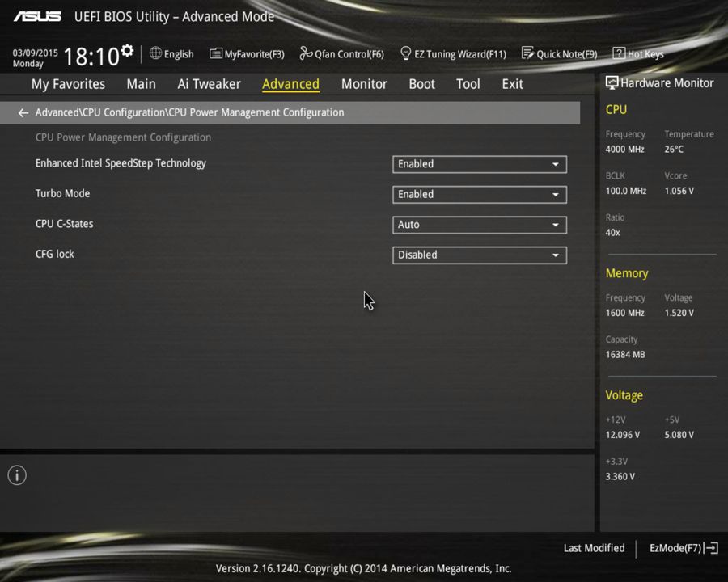Click the information icon above the help area
Screen dimensions: 728x582
pos(16,475)
